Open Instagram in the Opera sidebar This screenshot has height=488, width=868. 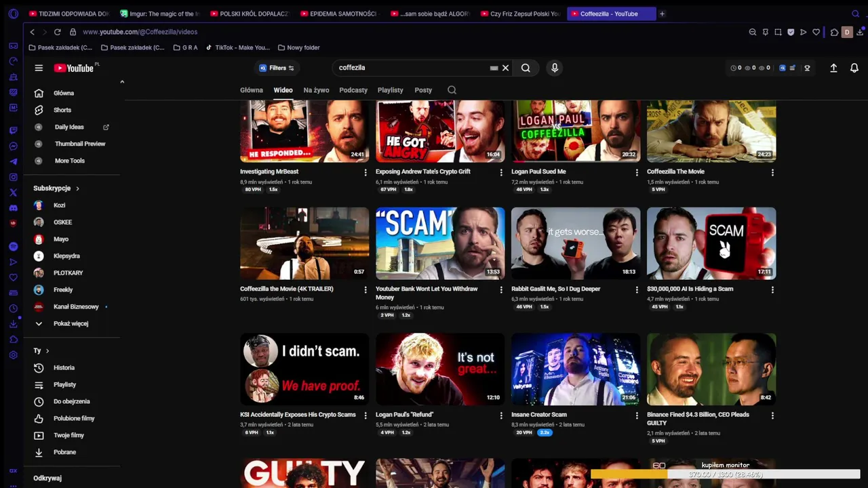tap(13, 178)
